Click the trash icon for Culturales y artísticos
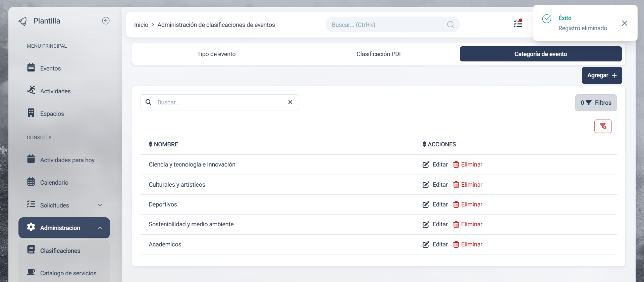Screen dimensions: 644x282 click(456, 185)
